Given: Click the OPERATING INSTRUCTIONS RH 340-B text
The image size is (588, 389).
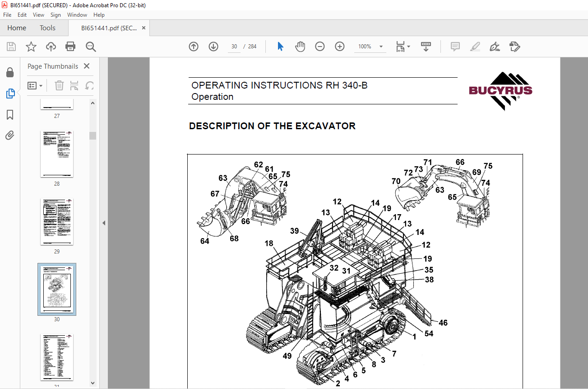Looking at the screenshot, I should click(279, 85).
